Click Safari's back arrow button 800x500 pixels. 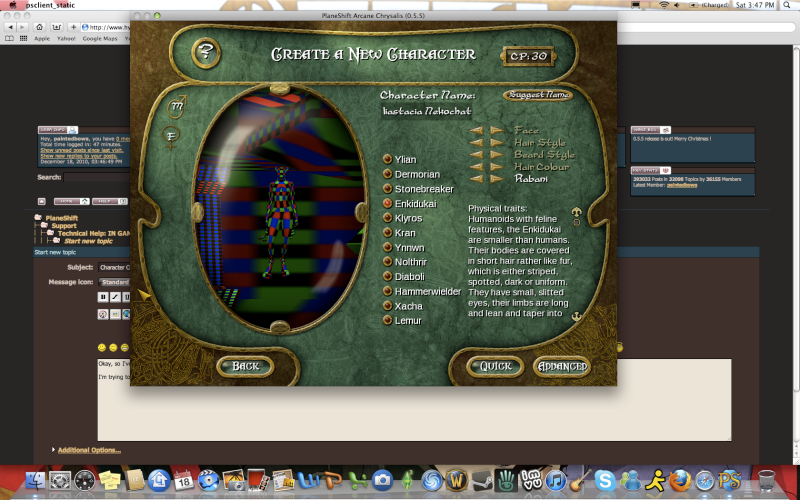[10, 27]
